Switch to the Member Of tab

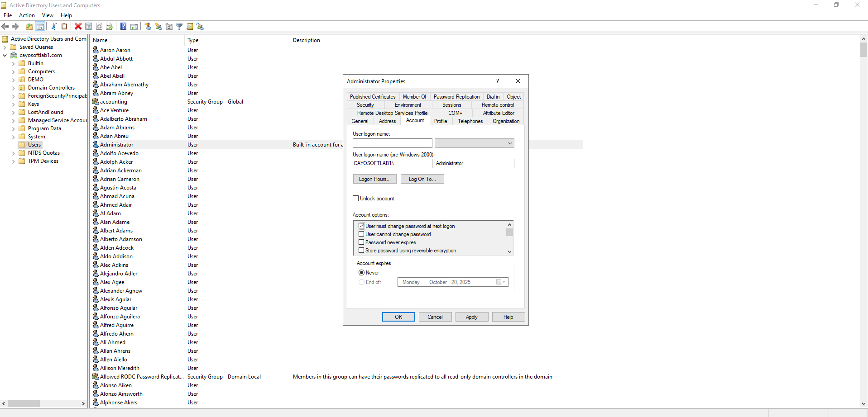coord(414,97)
